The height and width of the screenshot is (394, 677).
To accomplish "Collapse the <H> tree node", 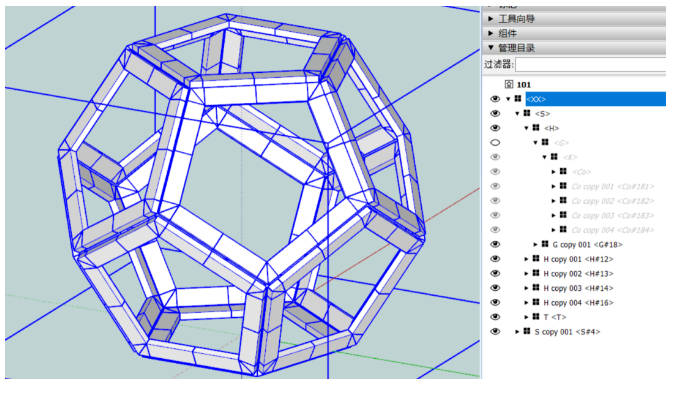I will click(x=526, y=128).
